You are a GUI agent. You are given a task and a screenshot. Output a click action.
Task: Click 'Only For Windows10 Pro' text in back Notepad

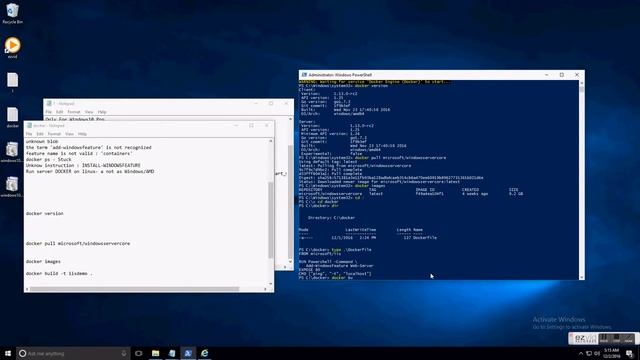(75, 119)
